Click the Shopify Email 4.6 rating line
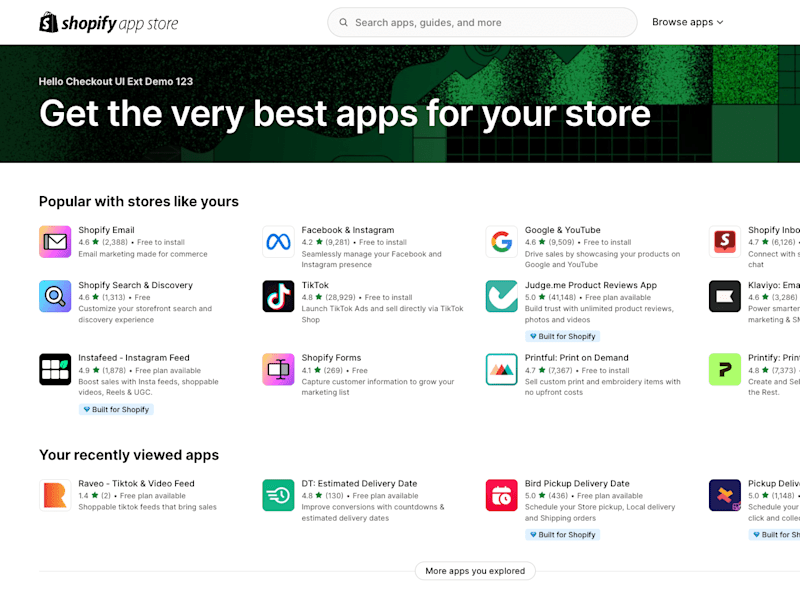 click(x=131, y=242)
